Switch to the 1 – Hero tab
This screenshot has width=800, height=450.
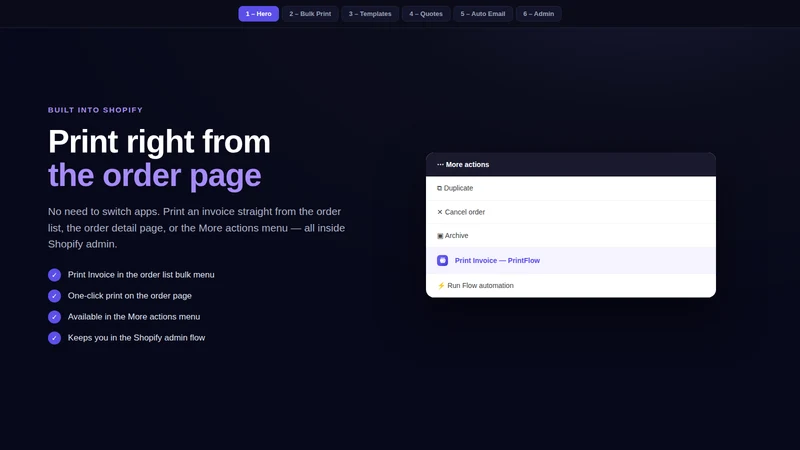(258, 14)
